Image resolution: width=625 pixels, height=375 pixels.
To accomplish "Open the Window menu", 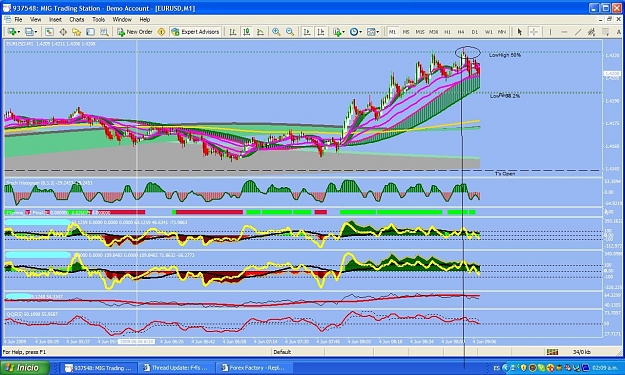I will point(122,20).
